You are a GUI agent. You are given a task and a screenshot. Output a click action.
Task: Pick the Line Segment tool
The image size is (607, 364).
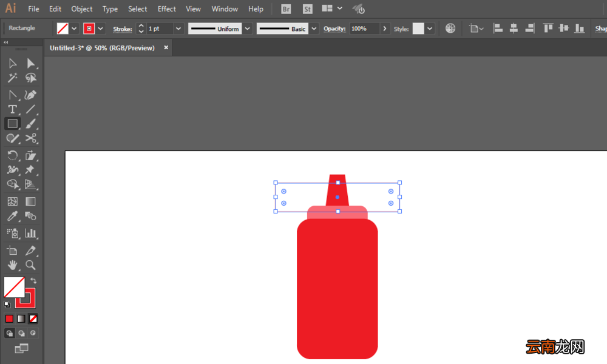pyautogui.click(x=30, y=109)
